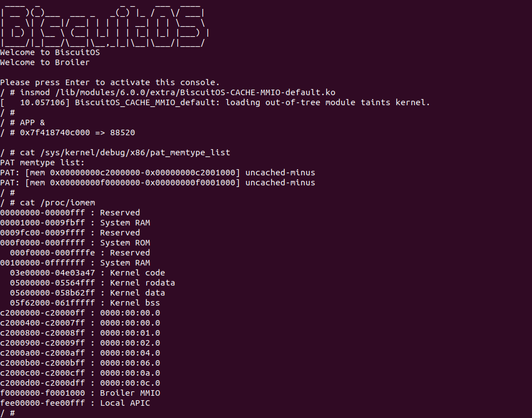Click the 'PAT memtype list:' header
The height and width of the screenshot is (418, 532).
[x=42, y=163]
